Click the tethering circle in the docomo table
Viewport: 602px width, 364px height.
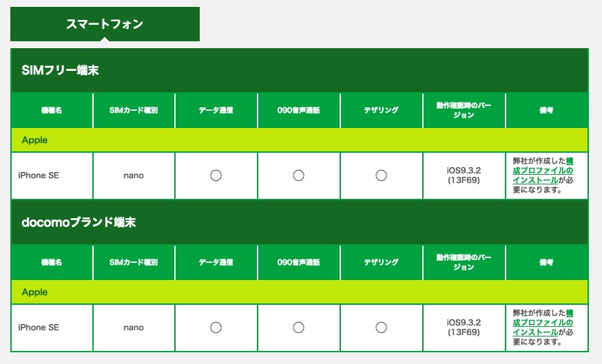point(381,328)
